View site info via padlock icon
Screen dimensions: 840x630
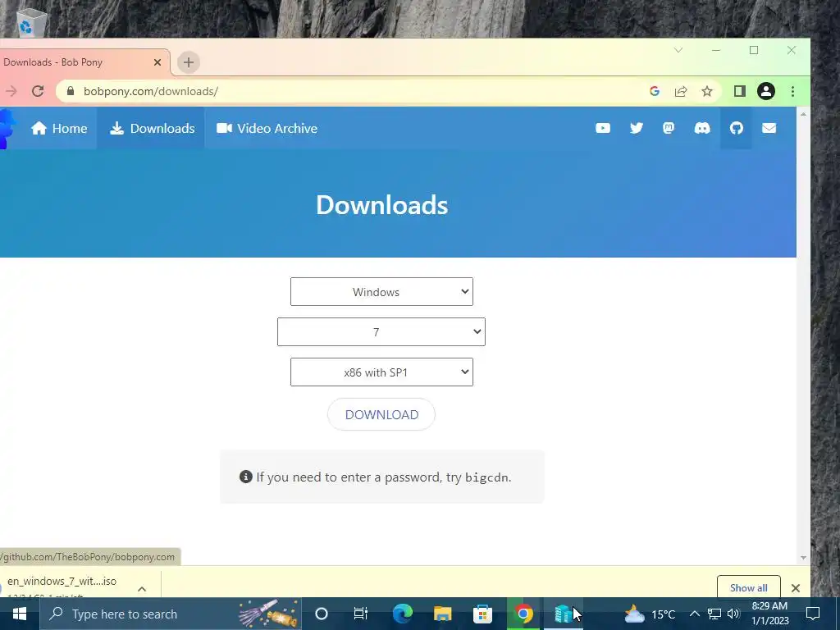(x=71, y=91)
